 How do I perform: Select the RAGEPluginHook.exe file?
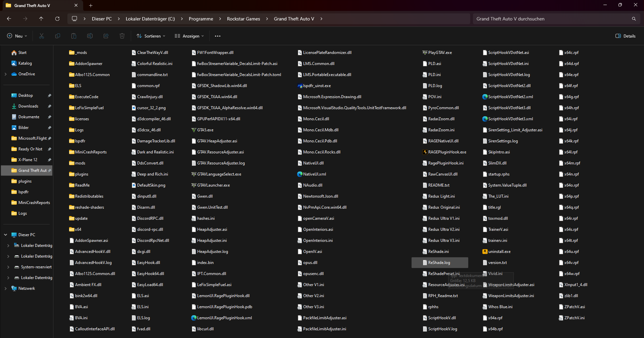coord(447,152)
